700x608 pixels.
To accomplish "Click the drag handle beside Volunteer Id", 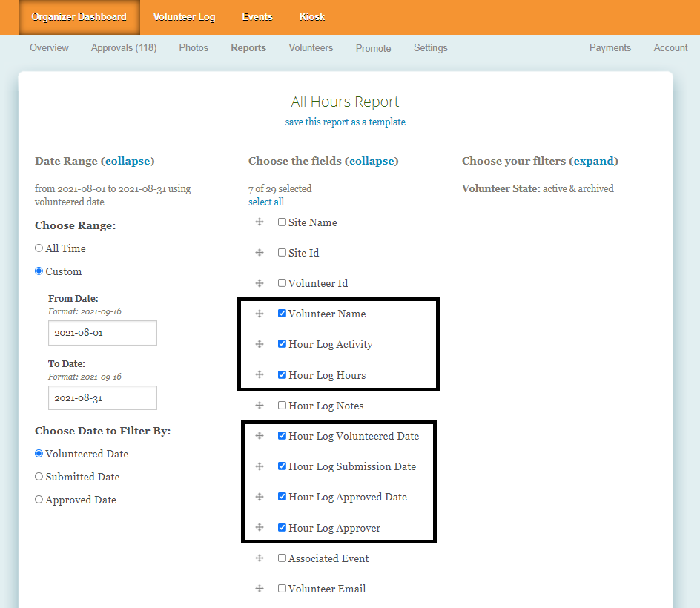I will (x=260, y=283).
